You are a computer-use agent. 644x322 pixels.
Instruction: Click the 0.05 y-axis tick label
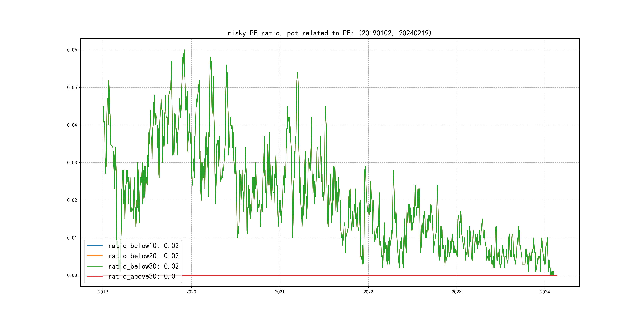[x=72, y=87]
